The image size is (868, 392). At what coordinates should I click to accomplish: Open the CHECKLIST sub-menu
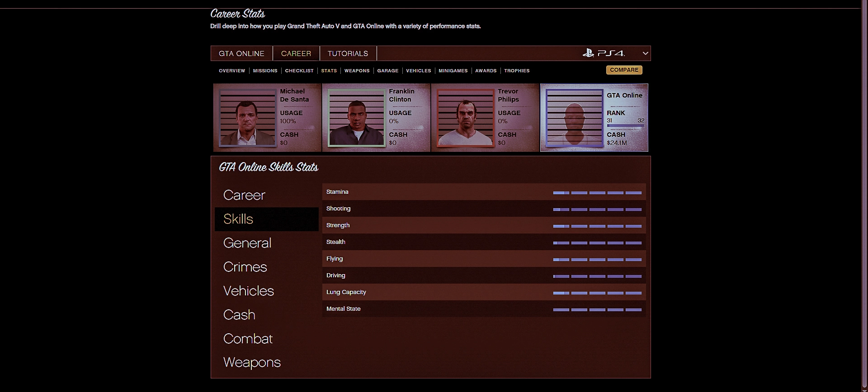tap(299, 71)
